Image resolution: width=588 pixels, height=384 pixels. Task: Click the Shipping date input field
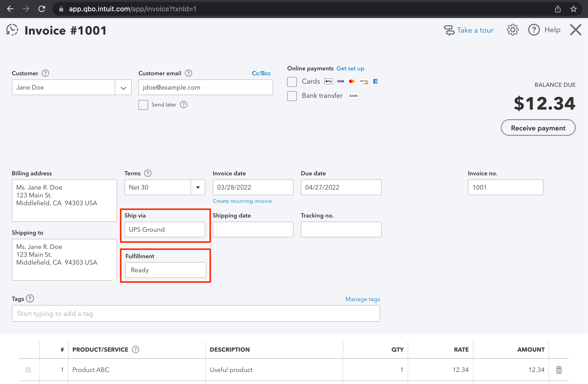pos(253,230)
